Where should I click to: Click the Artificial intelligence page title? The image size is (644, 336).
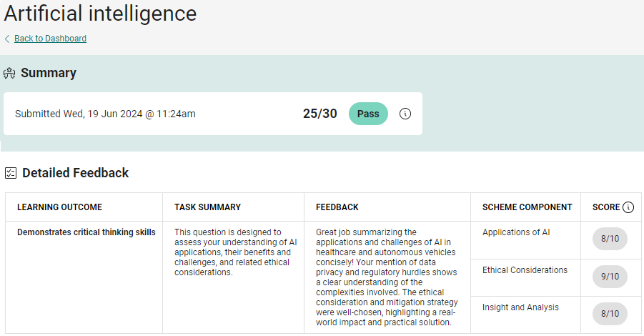coord(100,13)
